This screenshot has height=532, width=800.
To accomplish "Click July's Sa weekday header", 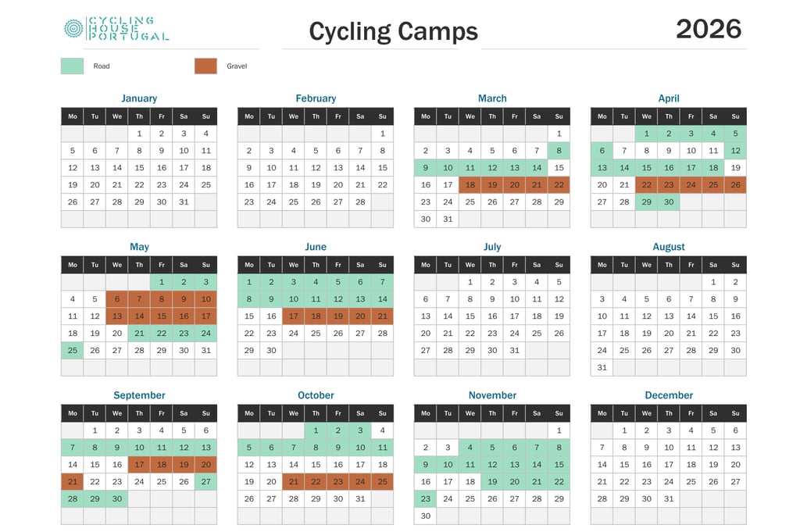I will (x=537, y=266).
